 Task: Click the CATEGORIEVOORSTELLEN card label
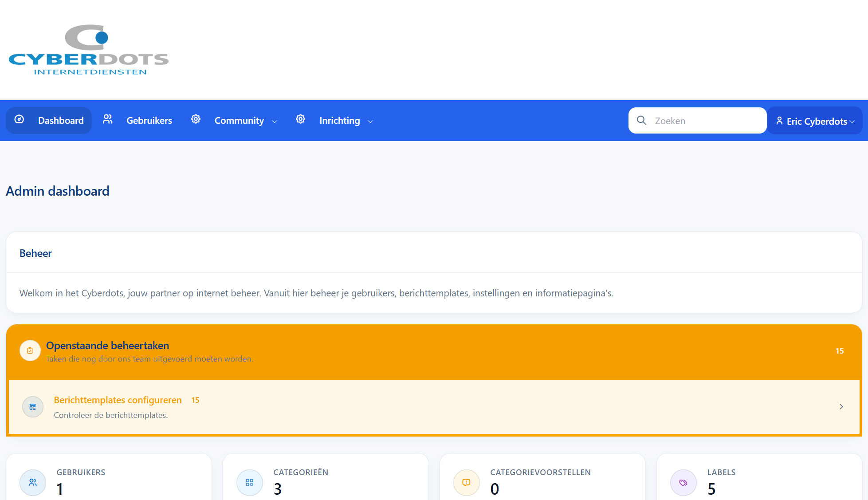(x=540, y=472)
